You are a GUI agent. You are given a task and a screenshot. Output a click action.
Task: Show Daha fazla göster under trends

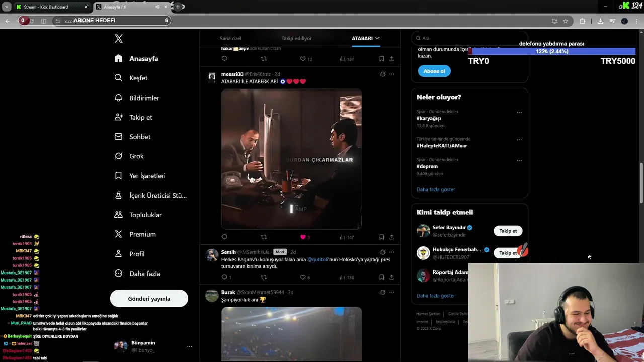click(x=436, y=190)
